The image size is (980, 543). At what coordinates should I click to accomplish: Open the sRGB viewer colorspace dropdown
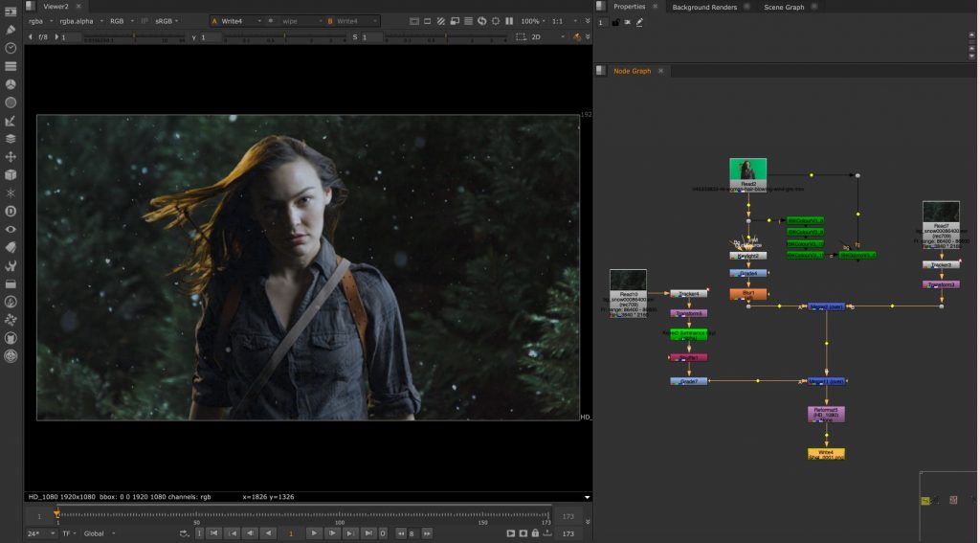click(167, 21)
